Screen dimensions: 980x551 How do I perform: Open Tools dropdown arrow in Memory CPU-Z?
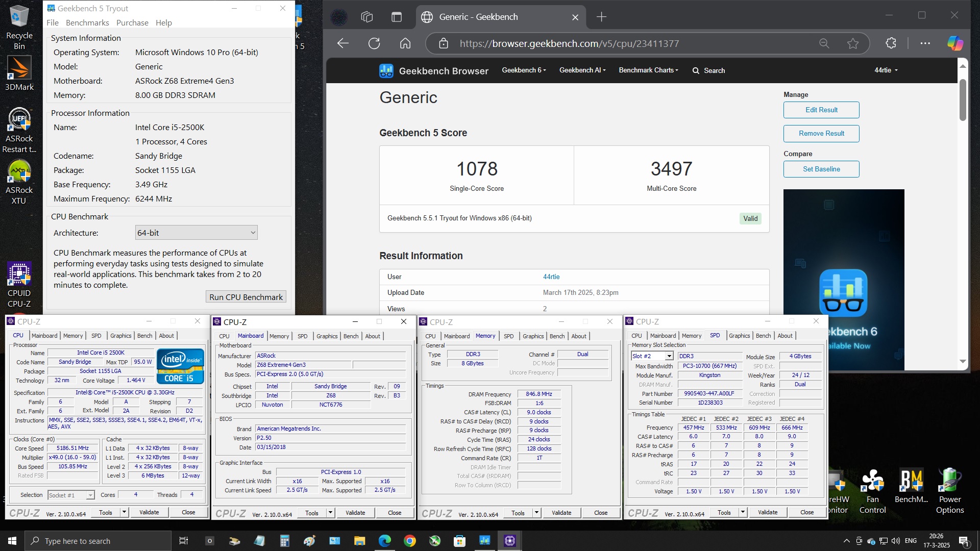click(536, 513)
